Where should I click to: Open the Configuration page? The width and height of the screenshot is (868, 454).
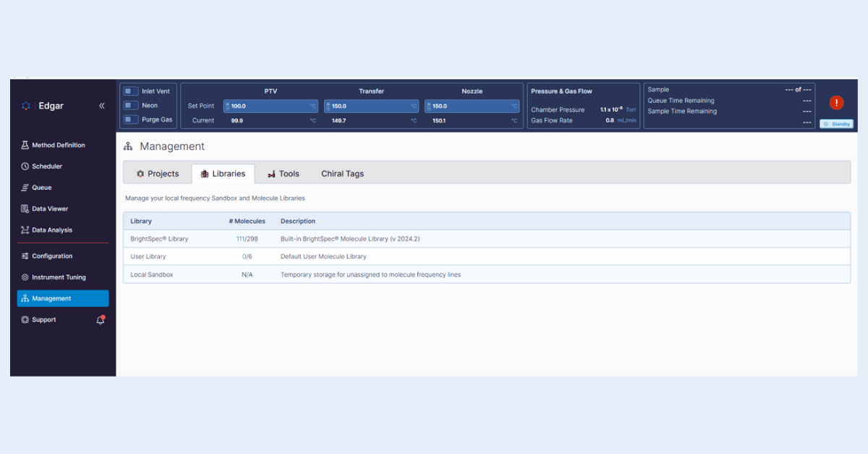(63, 256)
